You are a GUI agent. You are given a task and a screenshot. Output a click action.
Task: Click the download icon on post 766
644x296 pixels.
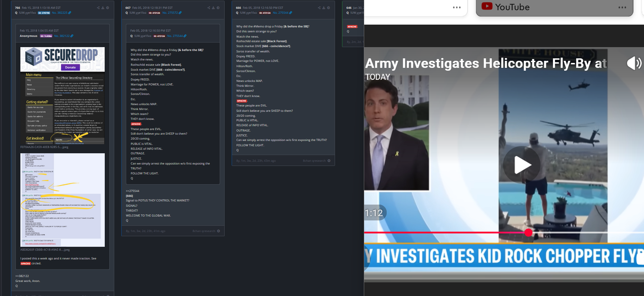[x=103, y=8]
